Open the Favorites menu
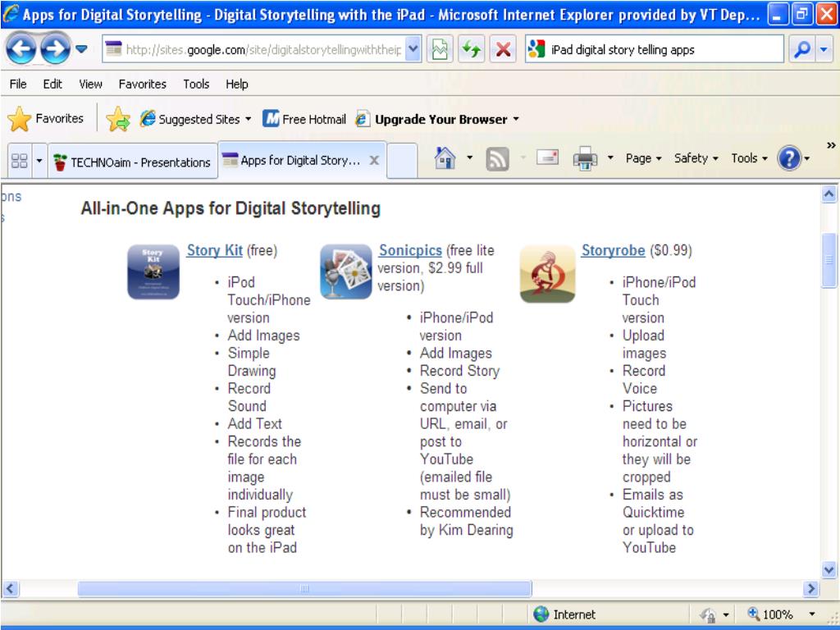The height and width of the screenshot is (630, 840). 143,84
